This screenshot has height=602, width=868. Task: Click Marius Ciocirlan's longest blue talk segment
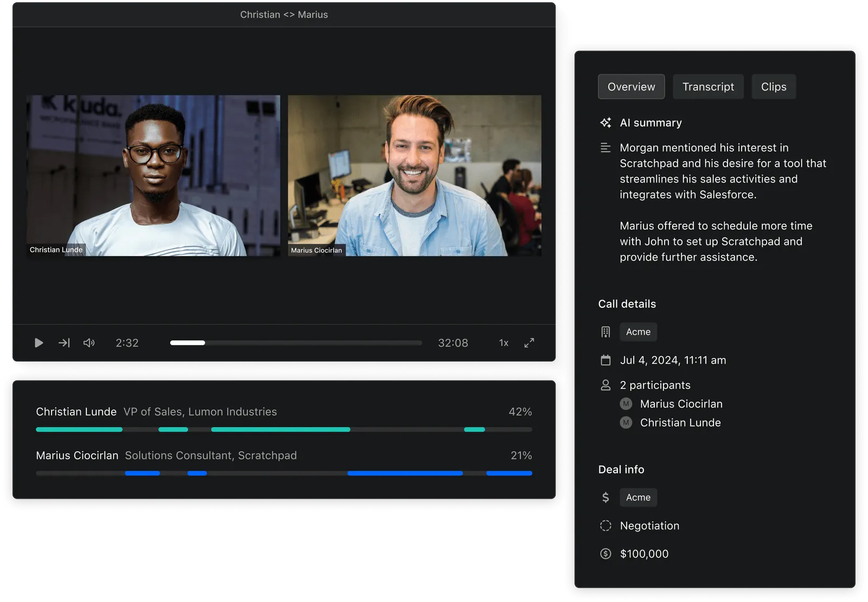pos(405,473)
